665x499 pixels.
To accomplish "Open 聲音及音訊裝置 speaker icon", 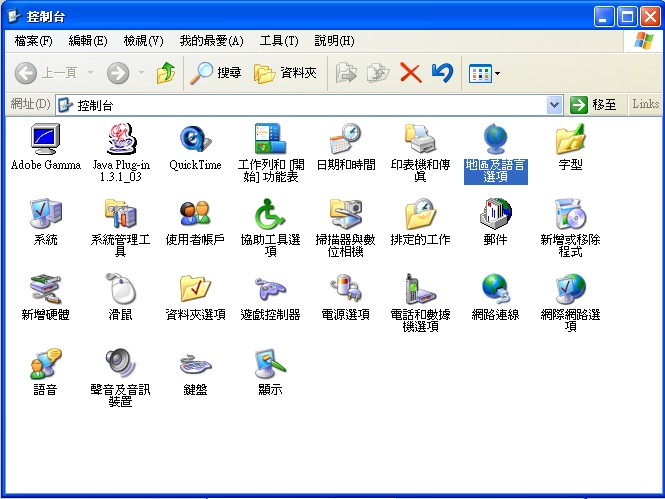I will click(x=120, y=364).
